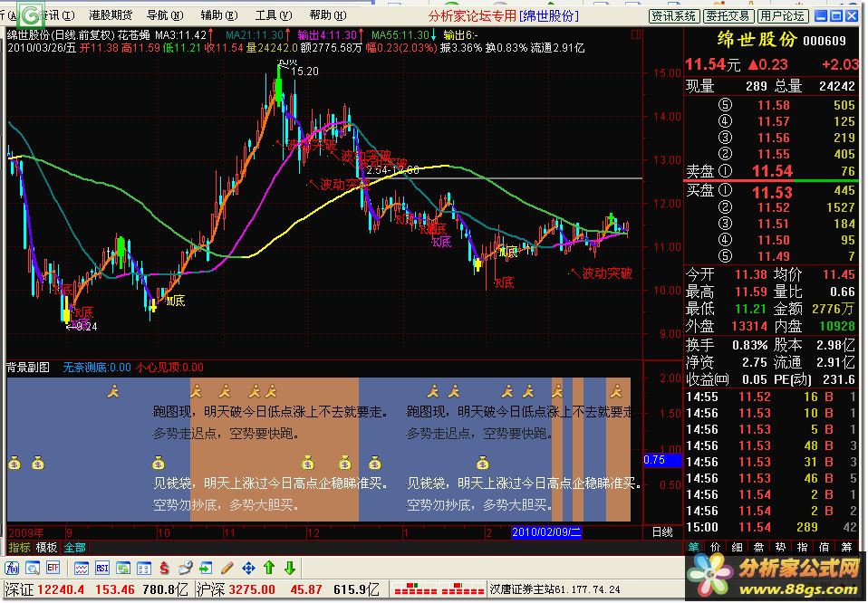This screenshot has width=868, height=603.
Task: Open the 辅助(E) menu
Action: 218,14
